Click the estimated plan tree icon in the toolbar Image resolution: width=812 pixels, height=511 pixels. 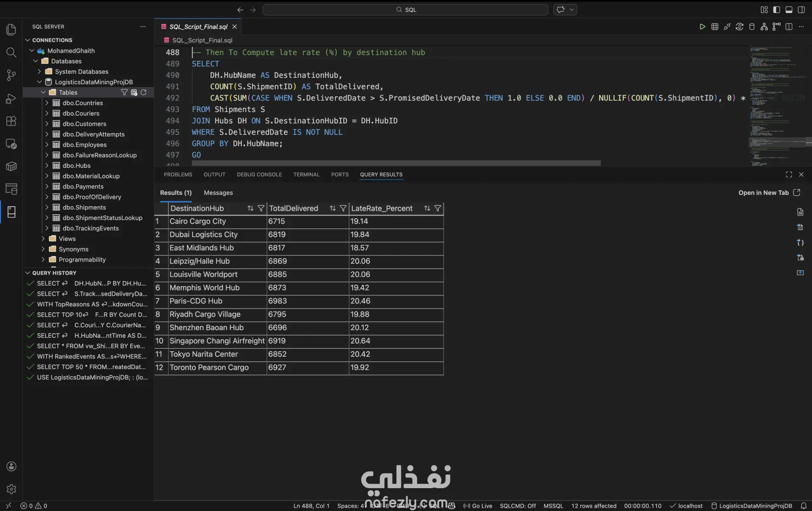coord(764,27)
